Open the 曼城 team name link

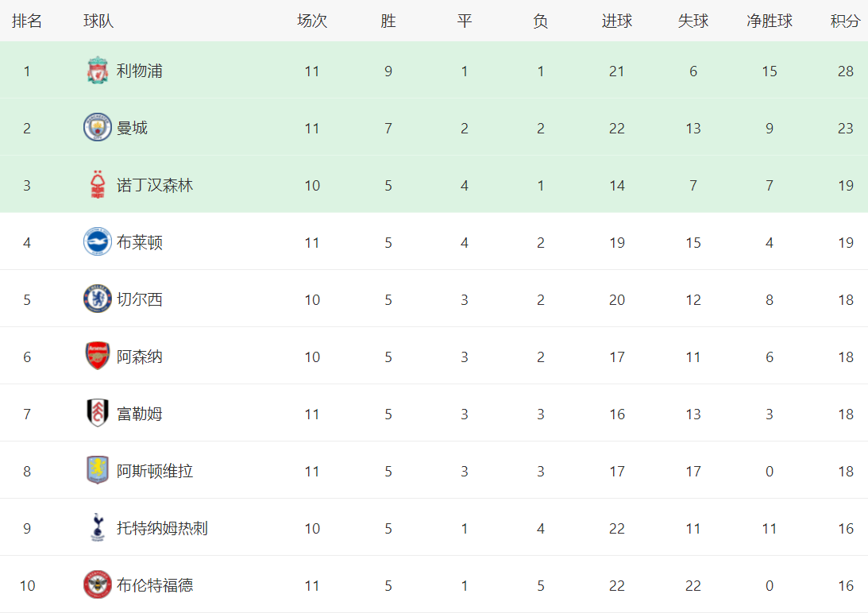coord(132,128)
